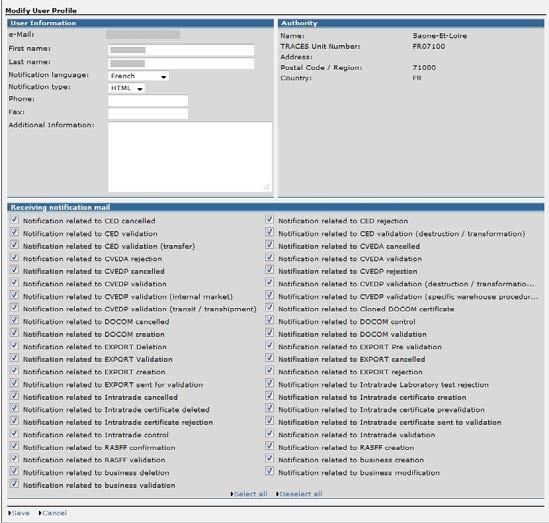Toggle Notification related to Intratrade cancelled checkbox
The height and width of the screenshot is (523, 549).
pos(14,396)
